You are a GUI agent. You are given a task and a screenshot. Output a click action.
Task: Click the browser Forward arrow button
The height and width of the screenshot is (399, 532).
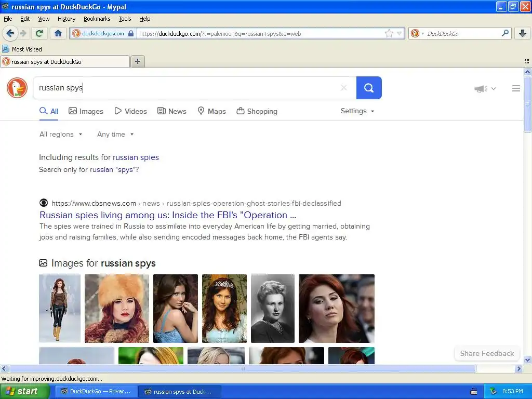23,33
